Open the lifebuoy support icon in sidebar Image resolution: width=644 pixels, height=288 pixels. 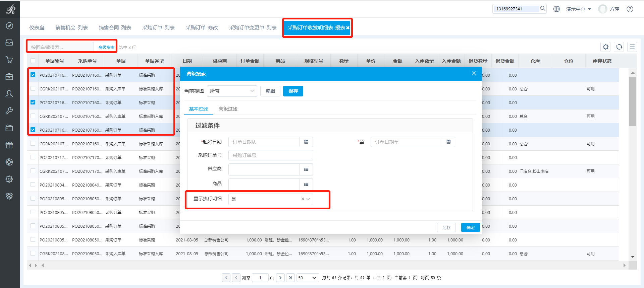tap(9, 162)
